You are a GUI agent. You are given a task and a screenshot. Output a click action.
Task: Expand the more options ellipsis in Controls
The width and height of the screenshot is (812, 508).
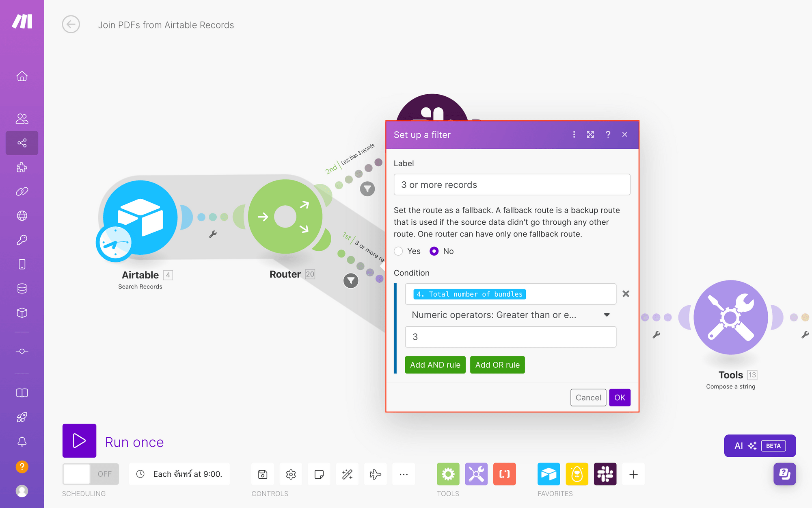click(x=404, y=474)
